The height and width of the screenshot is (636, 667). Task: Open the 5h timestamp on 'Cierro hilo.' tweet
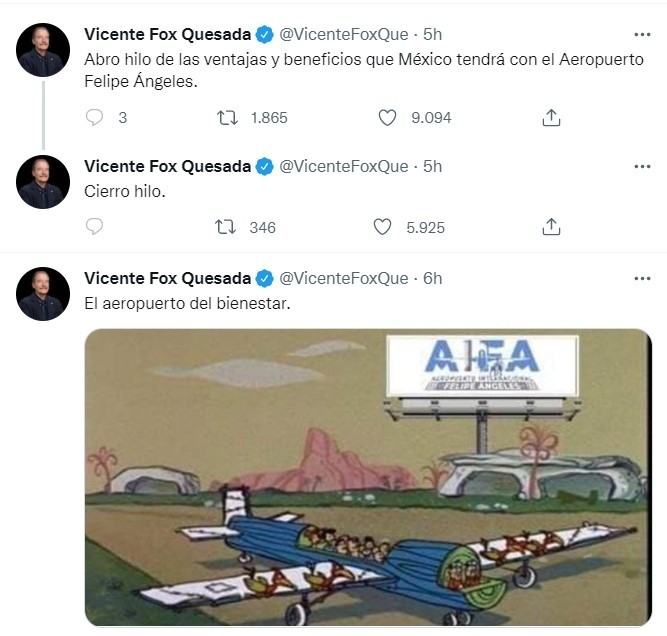pyautogui.click(x=432, y=166)
